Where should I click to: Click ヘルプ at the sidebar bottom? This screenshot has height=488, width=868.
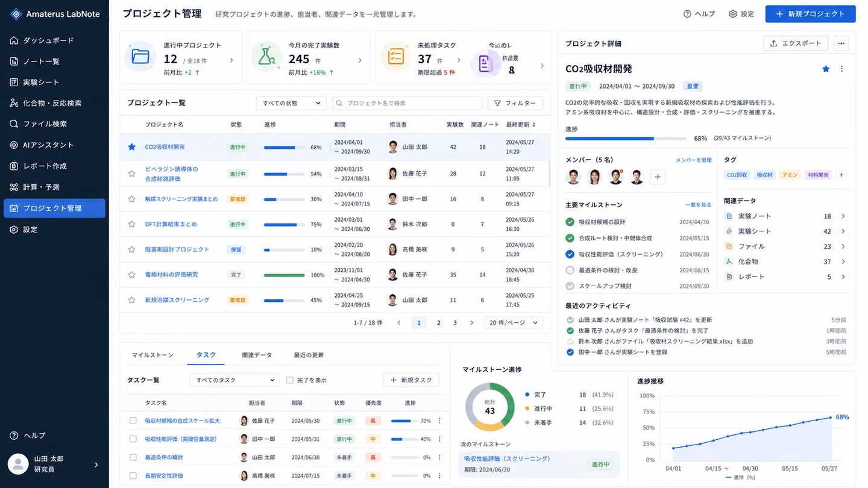click(x=28, y=436)
